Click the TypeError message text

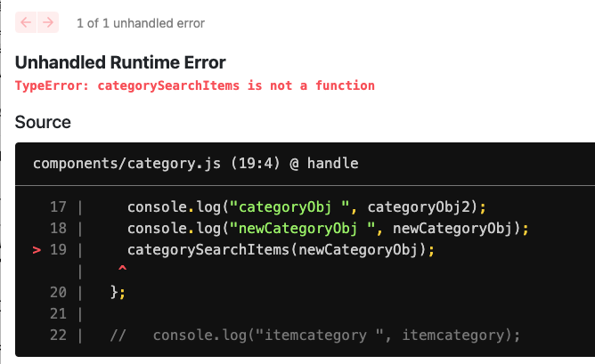point(195,85)
